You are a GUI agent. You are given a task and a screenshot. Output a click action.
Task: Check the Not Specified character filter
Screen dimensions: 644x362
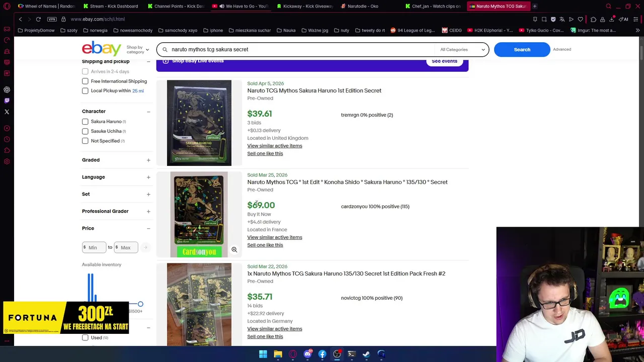[x=85, y=141]
